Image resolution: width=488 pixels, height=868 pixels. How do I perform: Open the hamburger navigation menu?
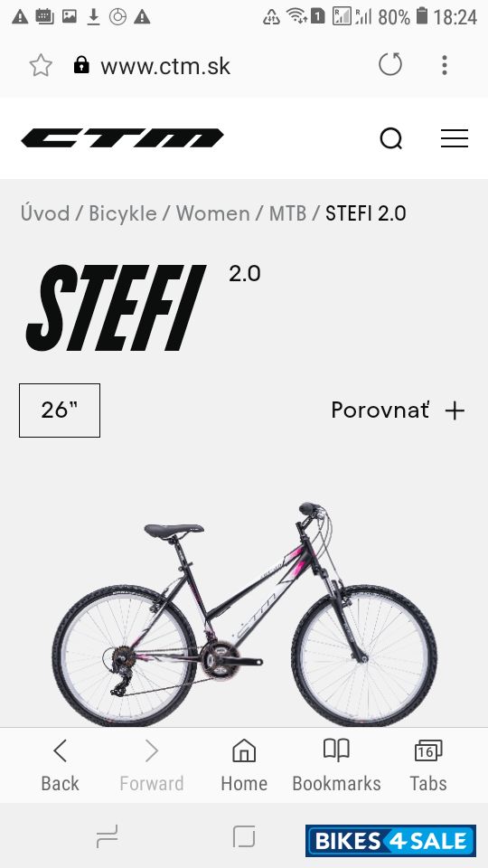click(x=455, y=138)
